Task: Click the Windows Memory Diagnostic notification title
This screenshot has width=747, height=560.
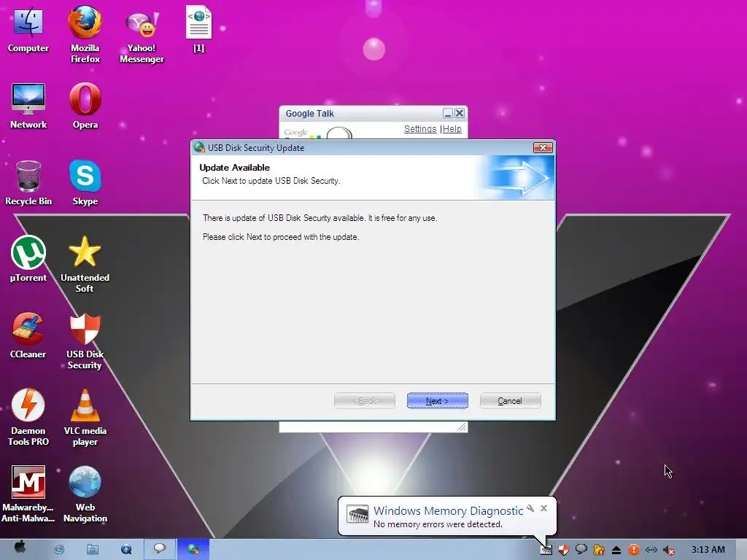Action: pyautogui.click(x=449, y=510)
